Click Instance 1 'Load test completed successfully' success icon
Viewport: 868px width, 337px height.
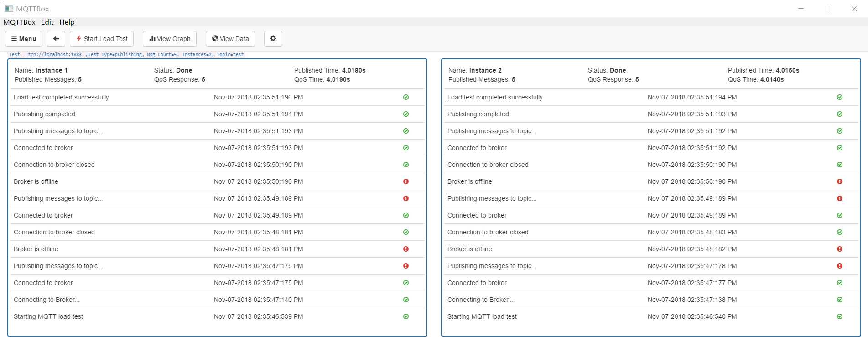(406, 97)
